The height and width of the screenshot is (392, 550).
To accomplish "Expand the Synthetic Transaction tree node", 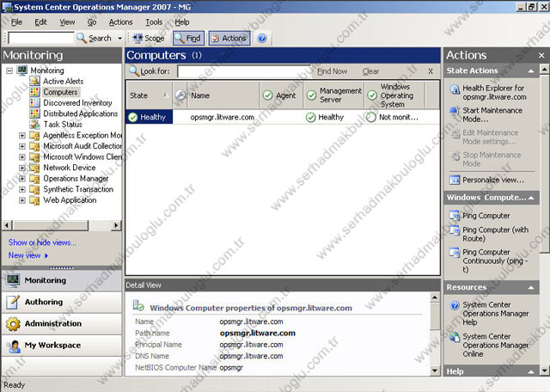I will click(22, 189).
